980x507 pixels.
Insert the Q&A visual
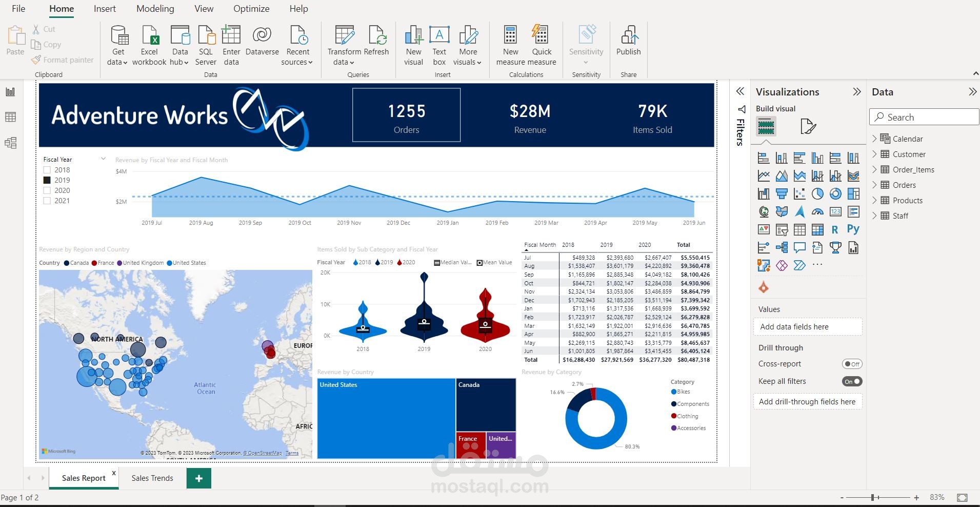(799, 248)
